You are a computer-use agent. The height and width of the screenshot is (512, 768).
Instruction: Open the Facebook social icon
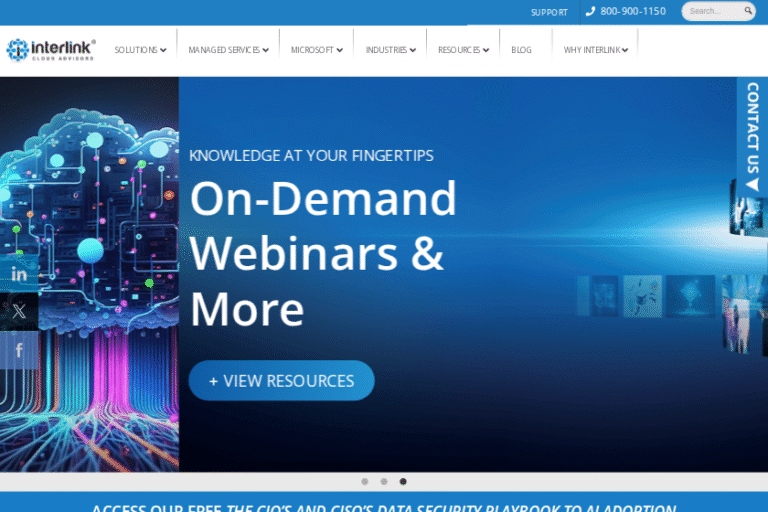19,350
